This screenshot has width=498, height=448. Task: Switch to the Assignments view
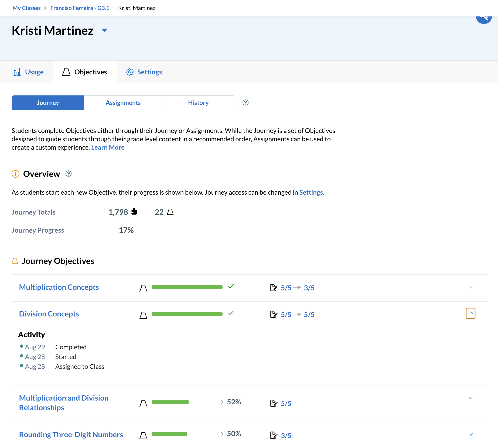pyautogui.click(x=123, y=103)
